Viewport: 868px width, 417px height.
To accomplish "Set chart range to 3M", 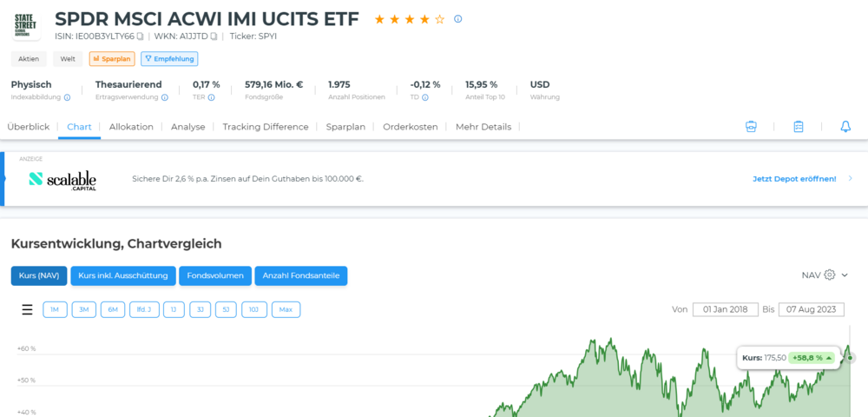I will [x=84, y=309].
